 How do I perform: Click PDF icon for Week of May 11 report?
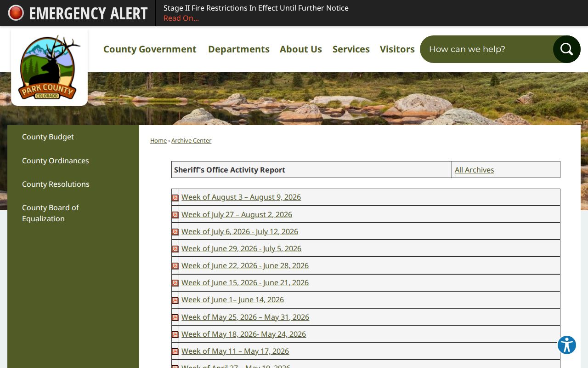point(175,351)
